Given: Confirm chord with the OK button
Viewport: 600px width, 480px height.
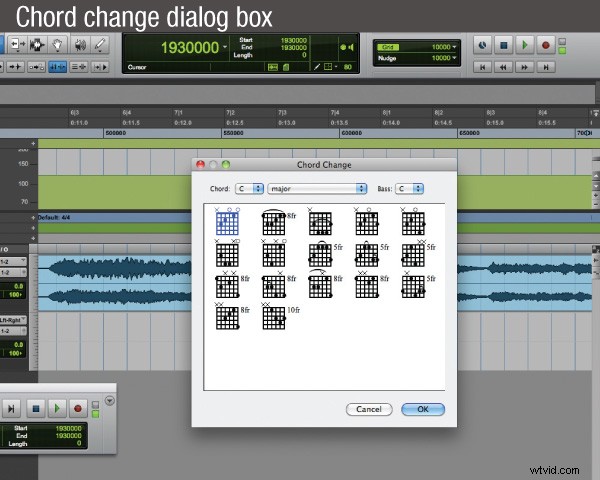Looking at the screenshot, I should (423, 409).
